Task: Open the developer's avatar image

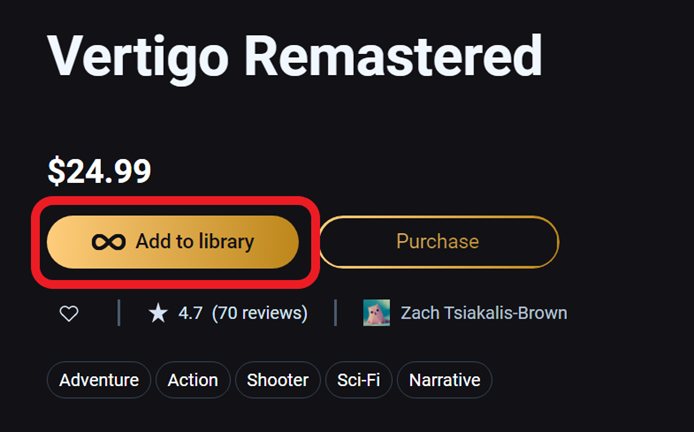Action: point(377,313)
